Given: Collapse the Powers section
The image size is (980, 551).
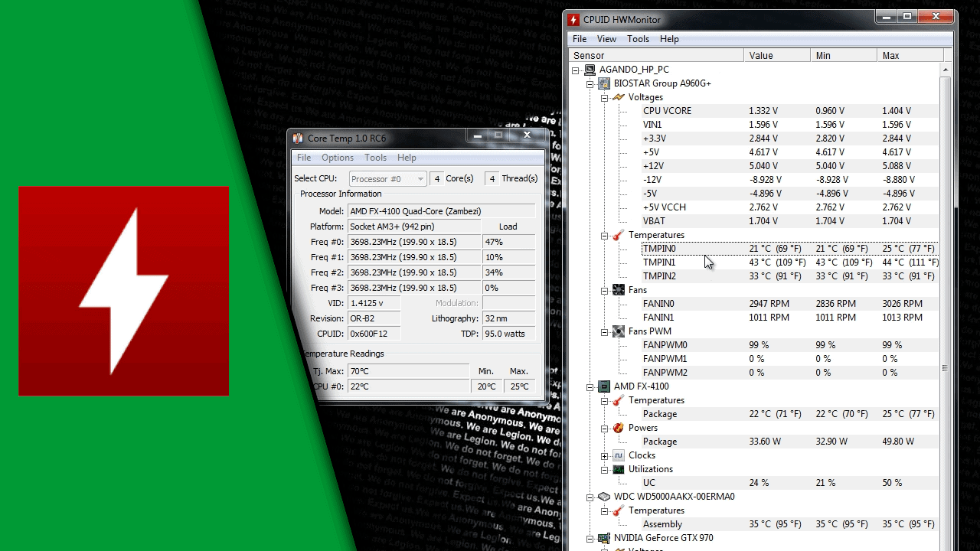Looking at the screenshot, I should [x=605, y=428].
